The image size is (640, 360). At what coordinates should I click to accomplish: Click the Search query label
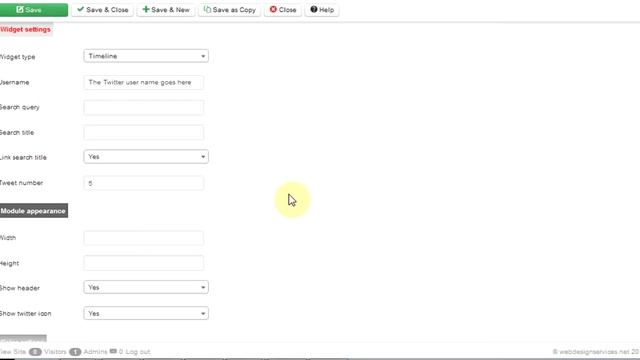[x=20, y=108]
